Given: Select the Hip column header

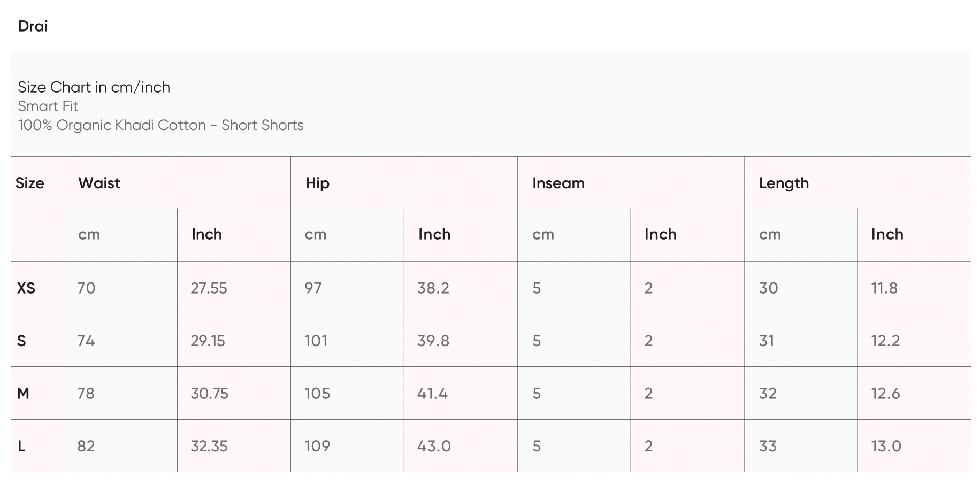Looking at the screenshot, I should click(317, 183).
